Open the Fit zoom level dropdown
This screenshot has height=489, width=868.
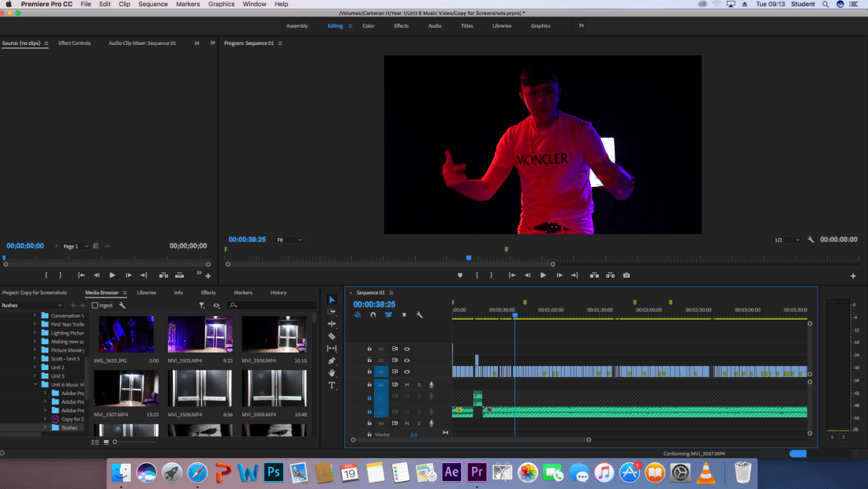click(290, 240)
